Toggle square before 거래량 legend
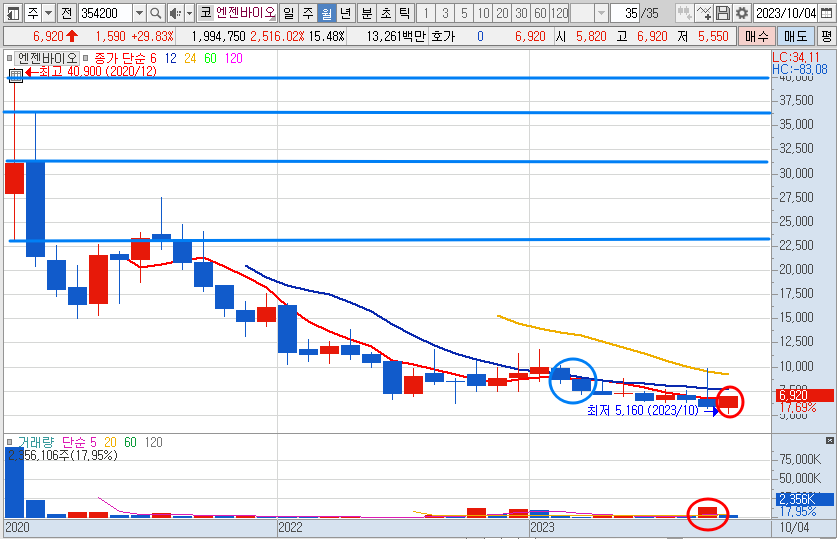 [9, 442]
